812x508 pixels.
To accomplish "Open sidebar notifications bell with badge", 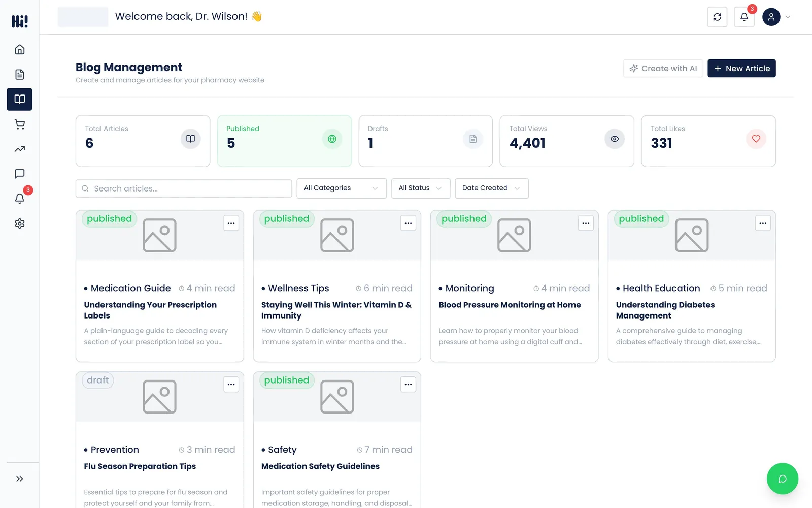I will point(19,199).
